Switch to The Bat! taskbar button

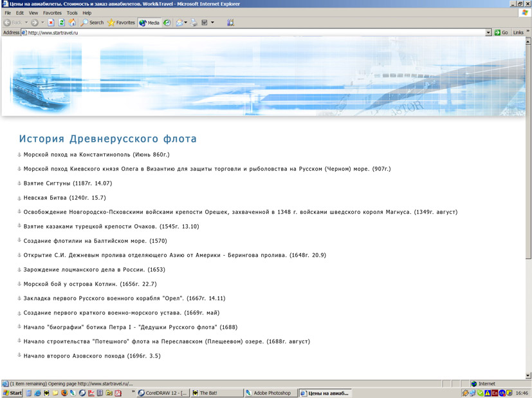pos(216,393)
